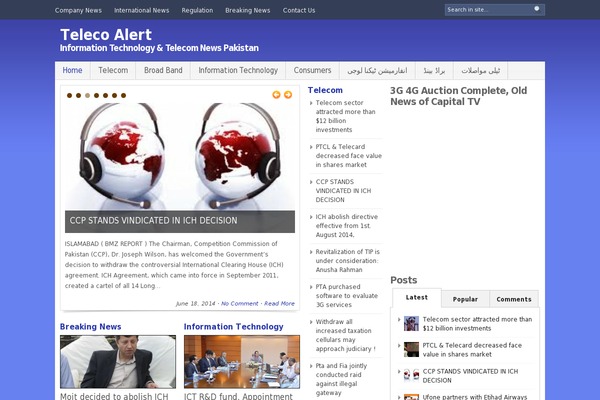Select the first slider dot

pos(69,95)
